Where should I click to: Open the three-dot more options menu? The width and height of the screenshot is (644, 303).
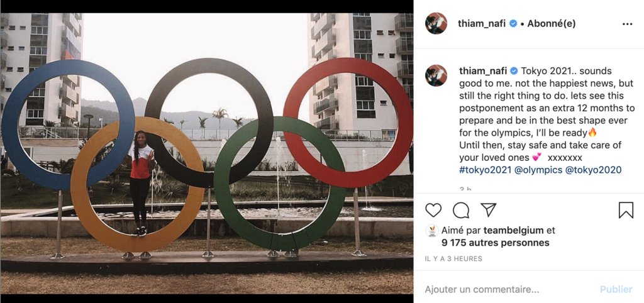pyautogui.click(x=627, y=25)
